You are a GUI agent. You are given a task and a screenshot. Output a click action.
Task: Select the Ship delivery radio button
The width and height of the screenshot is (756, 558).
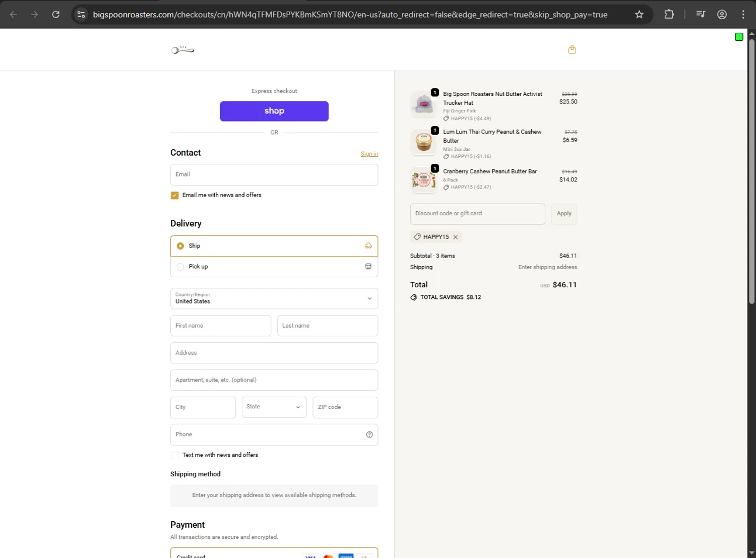pyautogui.click(x=180, y=246)
